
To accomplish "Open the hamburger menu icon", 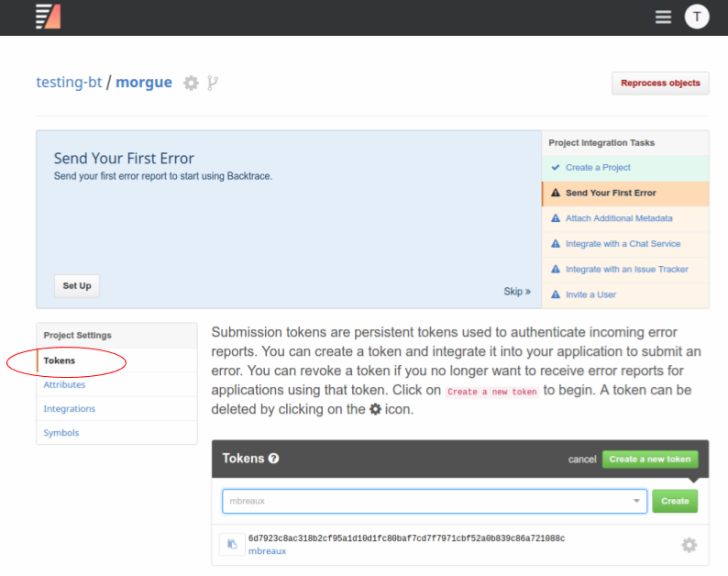I will pyautogui.click(x=663, y=17).
